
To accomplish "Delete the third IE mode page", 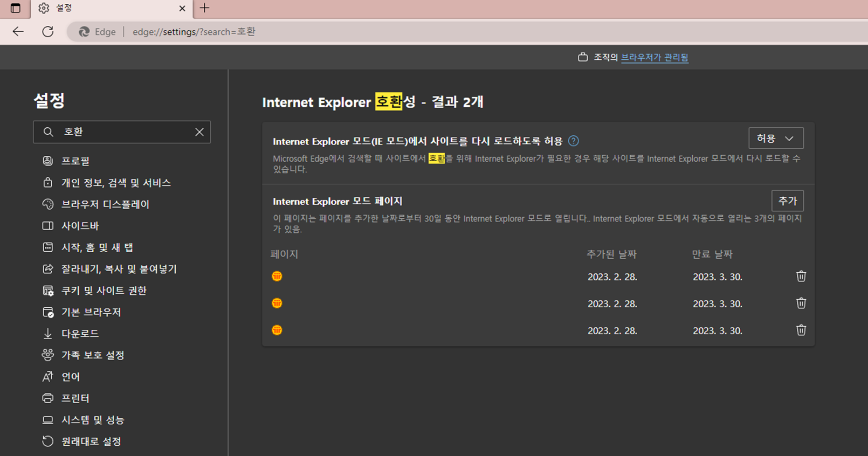I will (801, 330).
